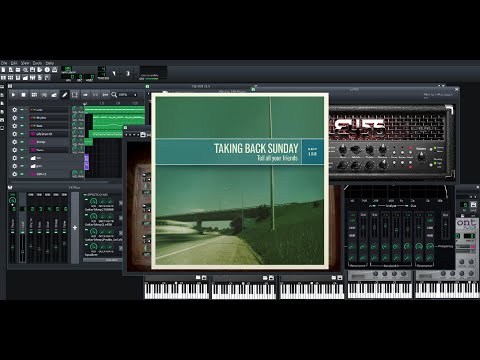Stop playback in Song Editor
This screenshot has width=480, height=360.
(23, 95)
